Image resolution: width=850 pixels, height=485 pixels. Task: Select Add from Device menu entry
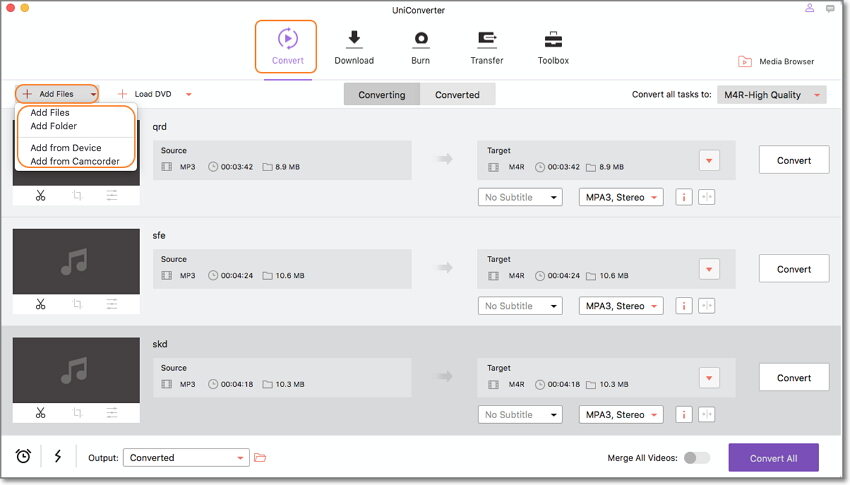66,147
